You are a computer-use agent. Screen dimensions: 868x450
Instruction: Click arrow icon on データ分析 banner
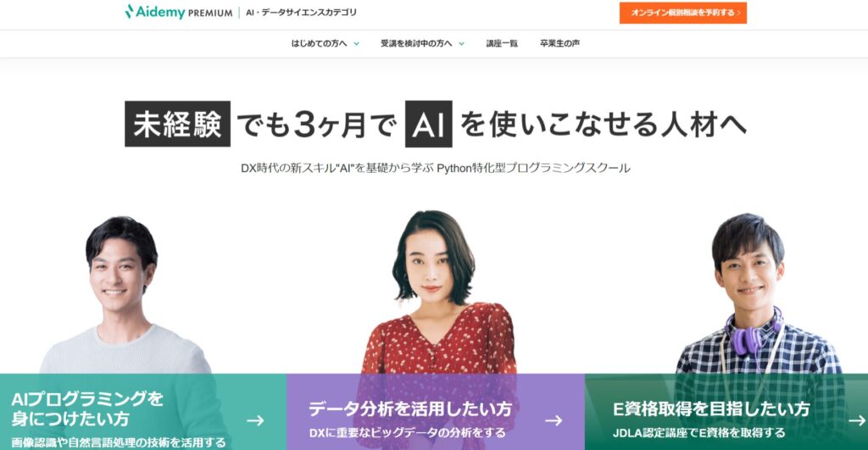point(554,420)
